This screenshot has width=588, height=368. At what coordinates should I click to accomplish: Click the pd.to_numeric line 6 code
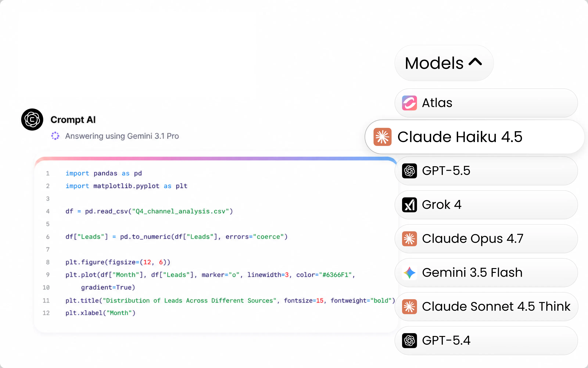tap(177, 237)
